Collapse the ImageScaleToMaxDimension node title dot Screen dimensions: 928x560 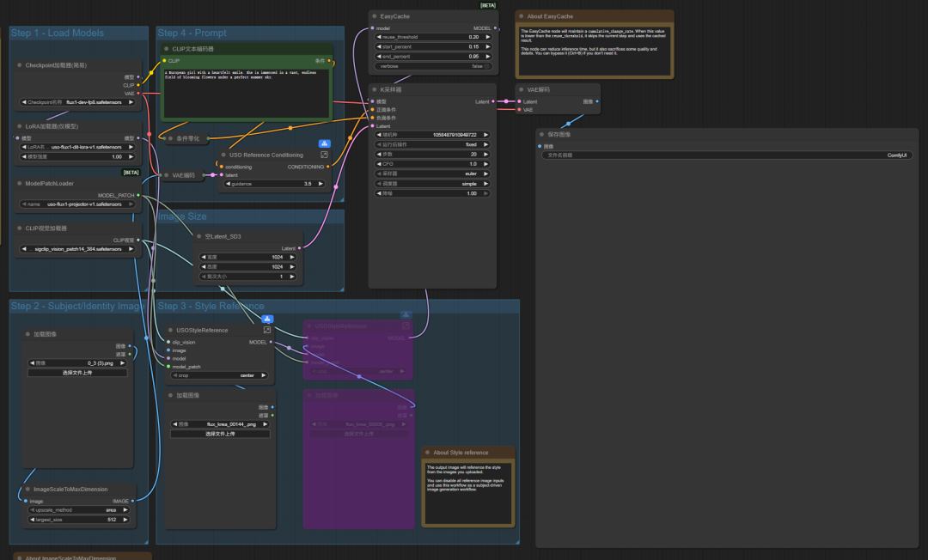[27, 489]
